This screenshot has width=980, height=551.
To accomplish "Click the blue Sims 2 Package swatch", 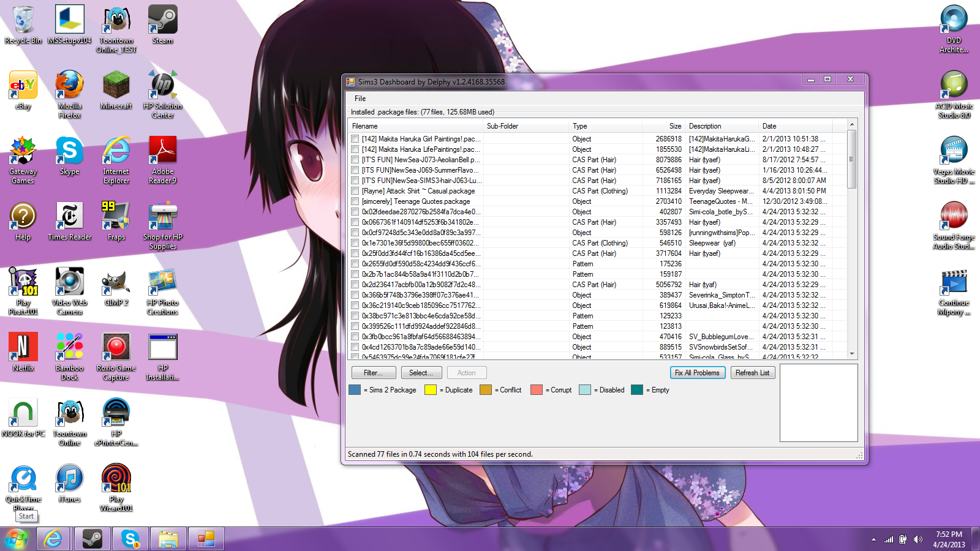I will coord(355,390).
